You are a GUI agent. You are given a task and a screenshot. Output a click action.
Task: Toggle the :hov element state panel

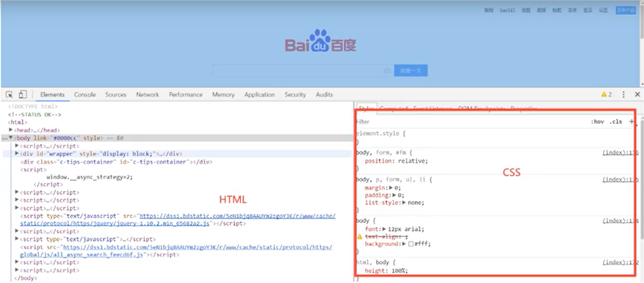597,122
